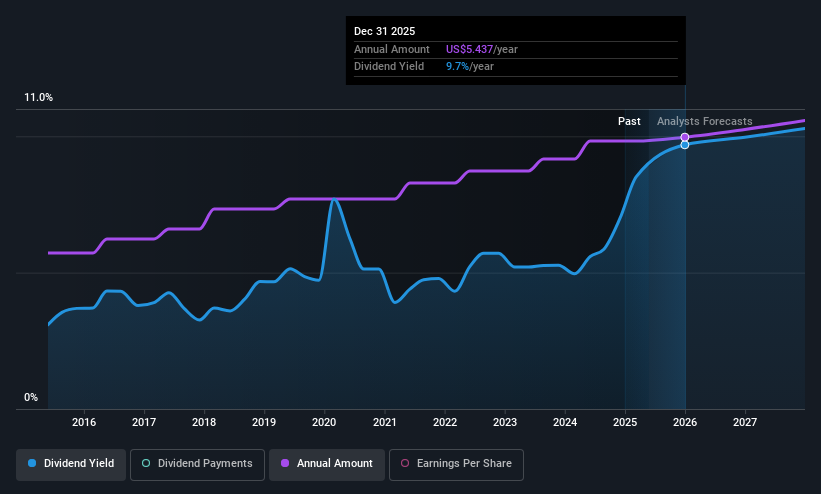Toggle the Dividend Yield series
This screenshot has height=494, width=821.
[71, 464]
